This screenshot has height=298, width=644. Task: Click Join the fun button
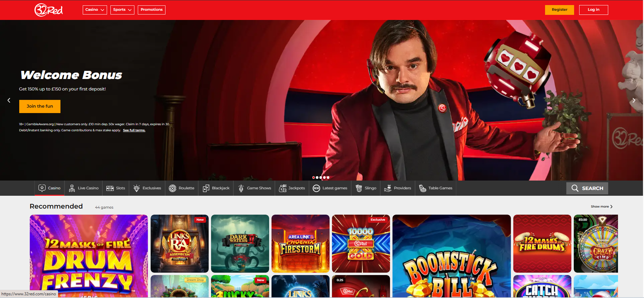click(x=40, y=106)
